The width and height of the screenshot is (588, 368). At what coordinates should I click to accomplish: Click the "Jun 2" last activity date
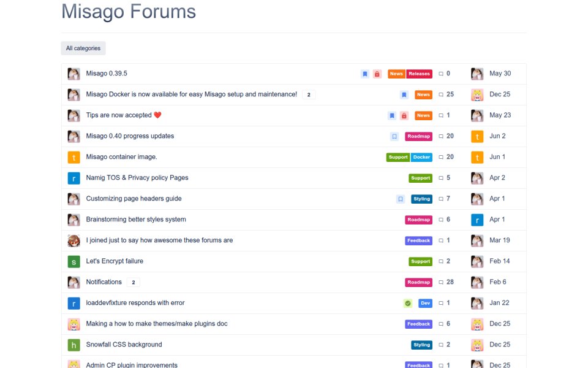(497, 136)
